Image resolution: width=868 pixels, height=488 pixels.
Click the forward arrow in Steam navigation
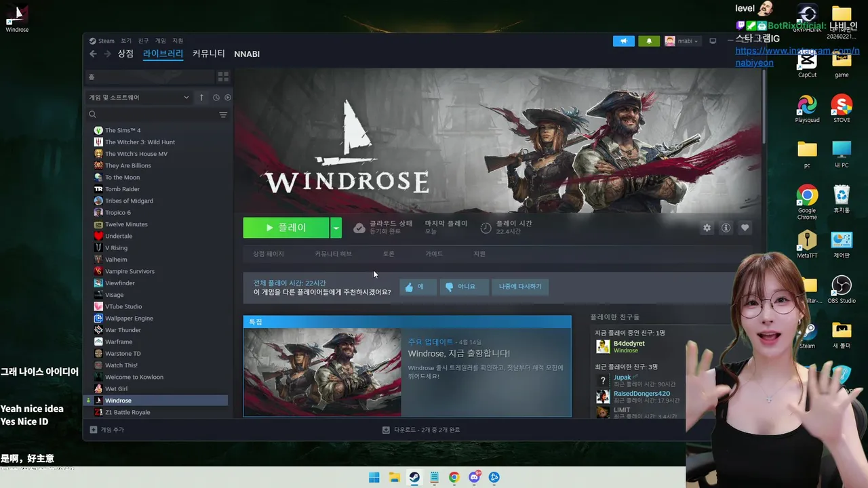(106, 54)
